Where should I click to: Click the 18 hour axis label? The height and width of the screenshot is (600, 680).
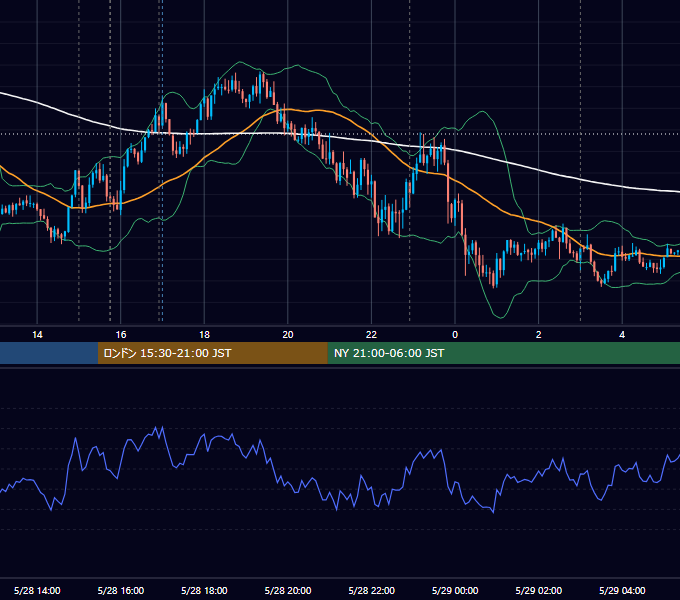coord(204,335)
